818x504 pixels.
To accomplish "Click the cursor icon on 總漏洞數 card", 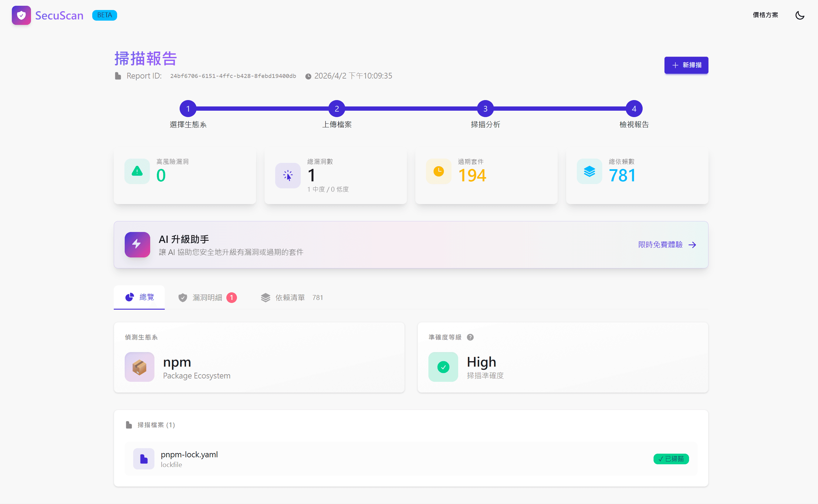I will [x=287, y=176].
